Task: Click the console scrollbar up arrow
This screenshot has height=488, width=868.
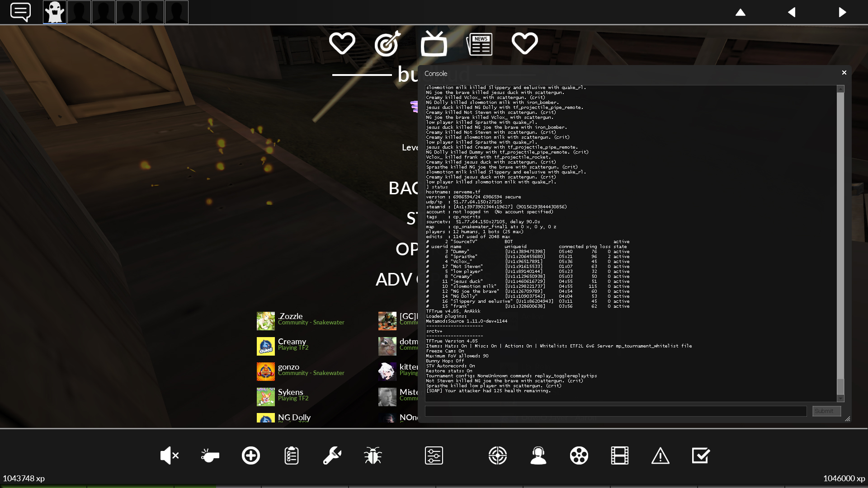Action: point(840,89)
